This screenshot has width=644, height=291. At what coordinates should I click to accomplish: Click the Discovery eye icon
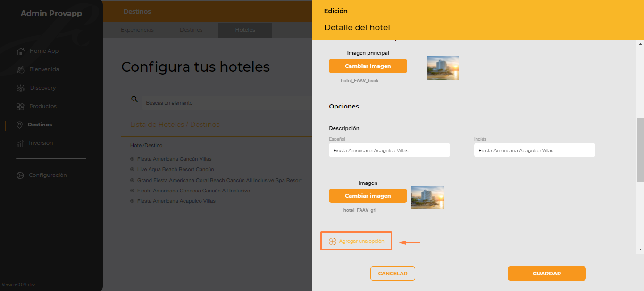(x=20, y=88)
